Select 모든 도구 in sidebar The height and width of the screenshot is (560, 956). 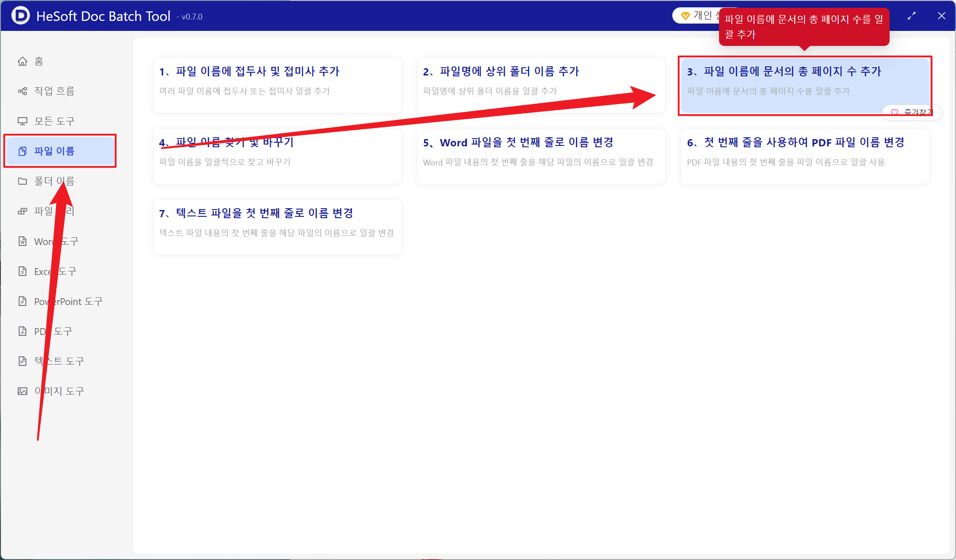click(60, 121)
